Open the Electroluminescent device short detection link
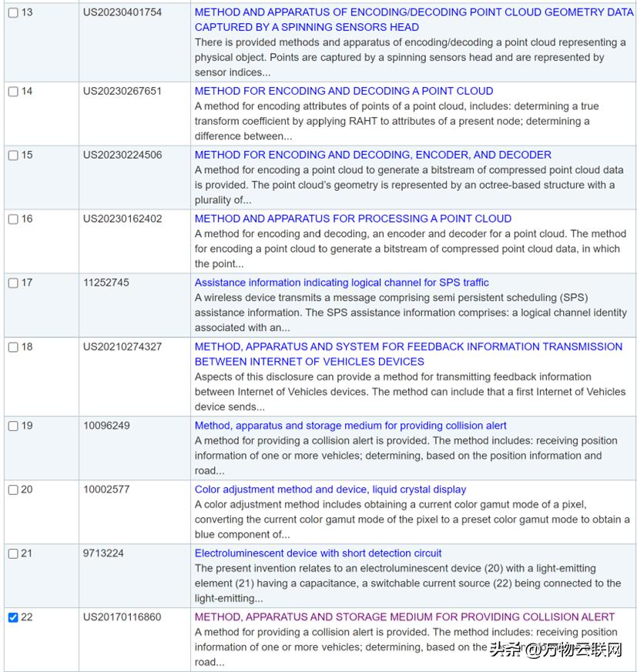Image resolution: width=637 pixels, height=672 pixels. click(318, 553)
